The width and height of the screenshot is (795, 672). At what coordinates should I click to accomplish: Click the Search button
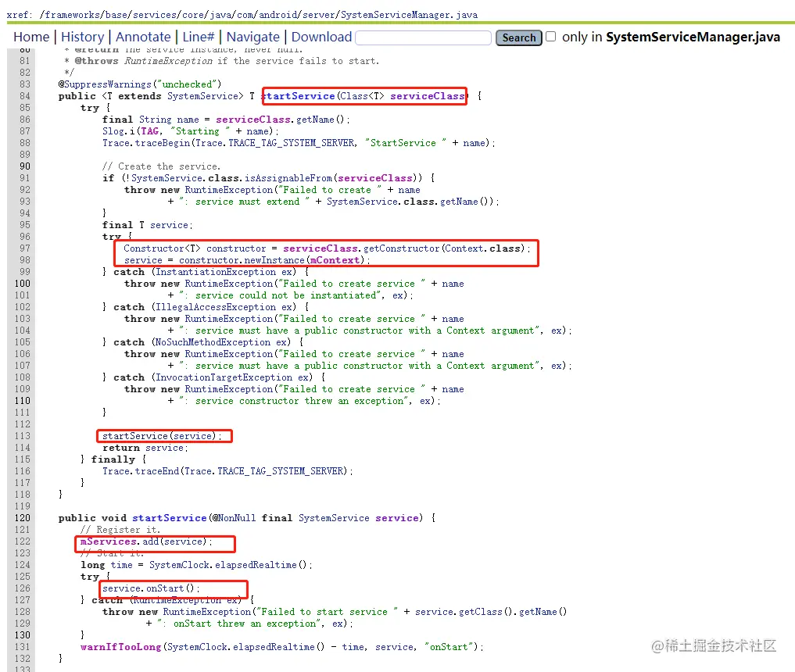(x=519, y=38)
